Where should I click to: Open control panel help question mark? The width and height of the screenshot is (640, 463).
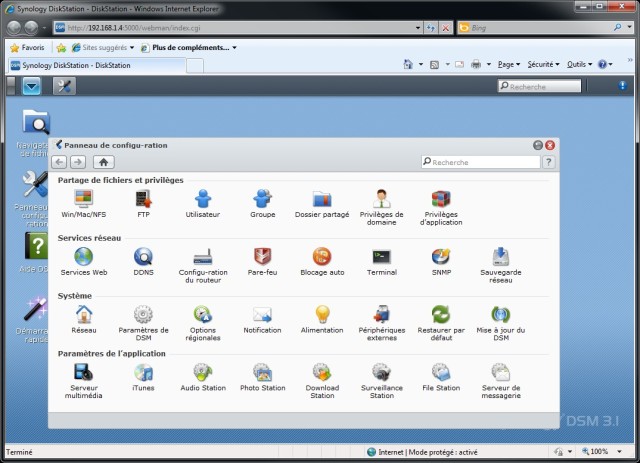549,162
